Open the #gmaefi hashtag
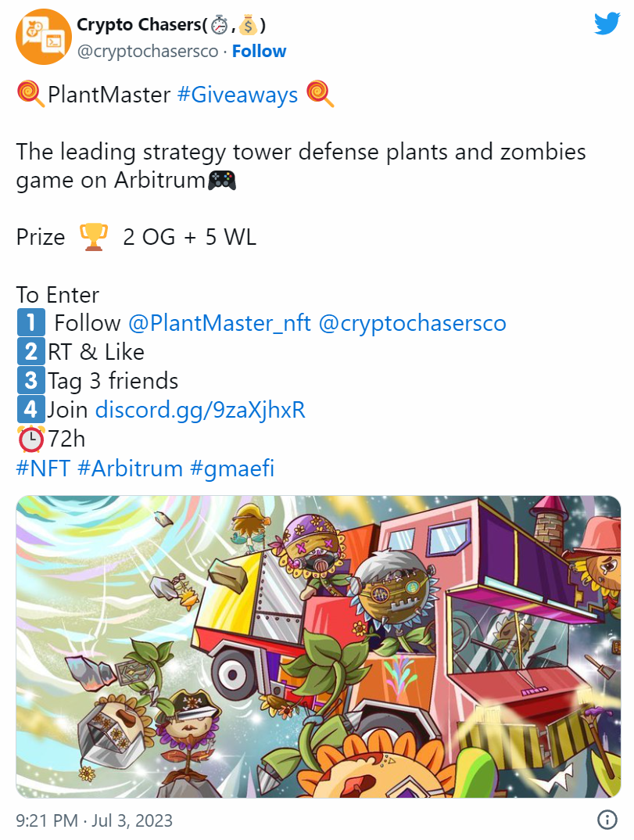Viewport: 634px width, 840px height. tap(232, 468)
